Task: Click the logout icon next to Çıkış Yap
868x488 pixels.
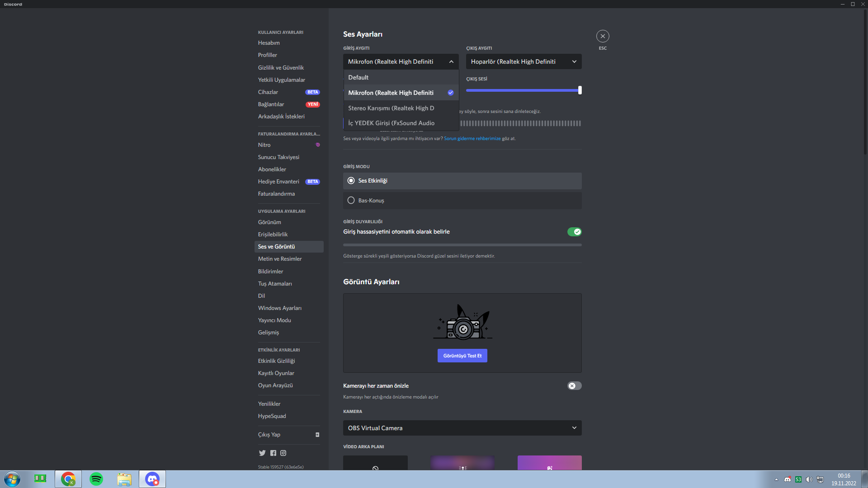Action: (317, 435)
